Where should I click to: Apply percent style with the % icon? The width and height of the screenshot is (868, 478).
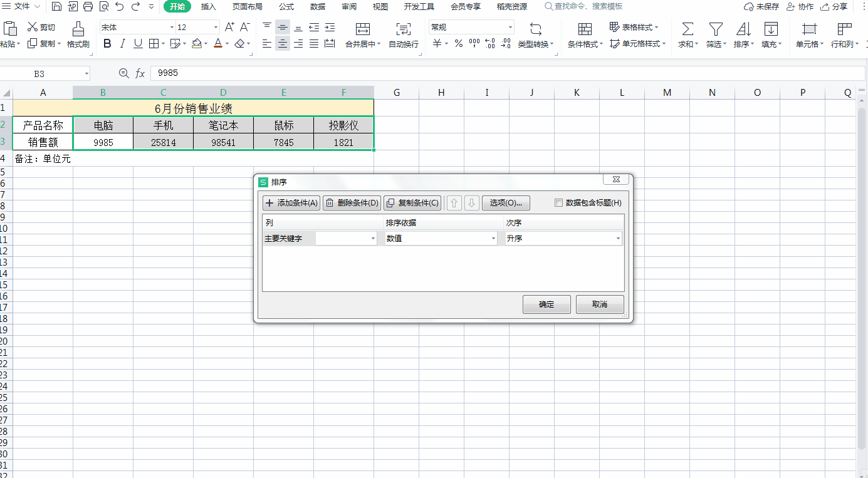pos(459,44)
